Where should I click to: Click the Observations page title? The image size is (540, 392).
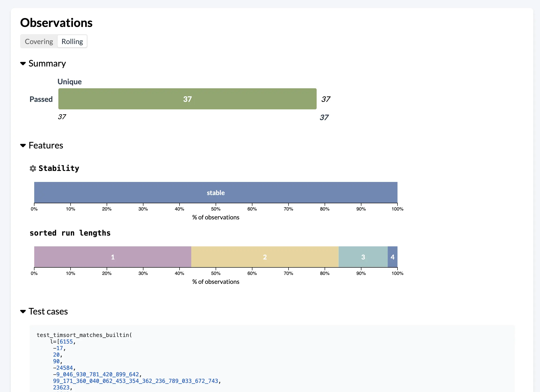[56, 23]
